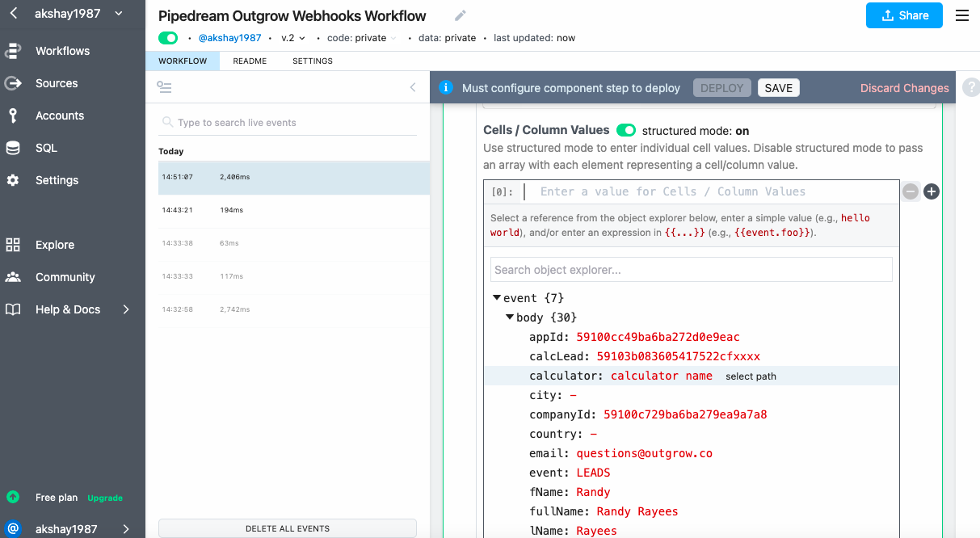The image size is (980, 538).
Task: Switch to the README tab
Action: pos(250,61)
